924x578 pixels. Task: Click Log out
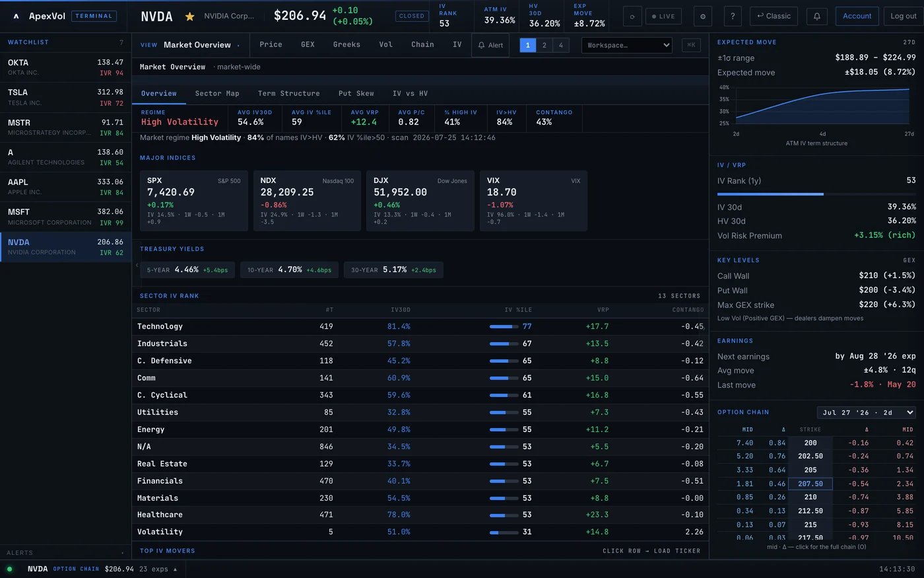click(903, 16)
